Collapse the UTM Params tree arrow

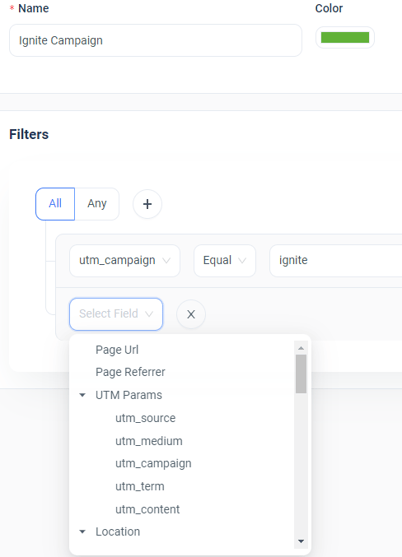82,395
